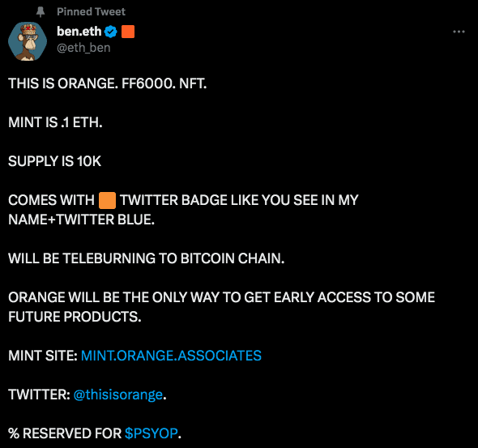Open the three-dot more options menu
The image size is (478, 448).
pyautogui.click(x=459, y=32)
